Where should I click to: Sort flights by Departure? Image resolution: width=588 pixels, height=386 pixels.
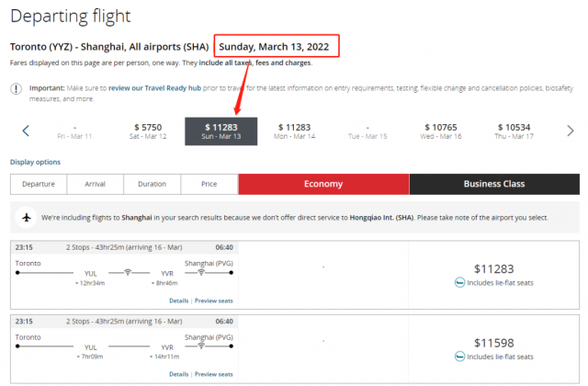click(39, 184)
